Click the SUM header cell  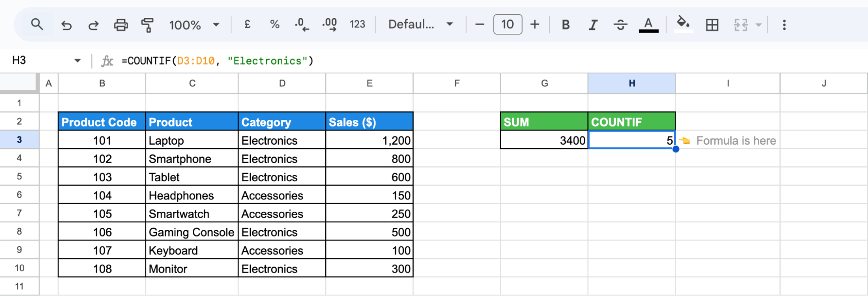click(x=544, y=122)
